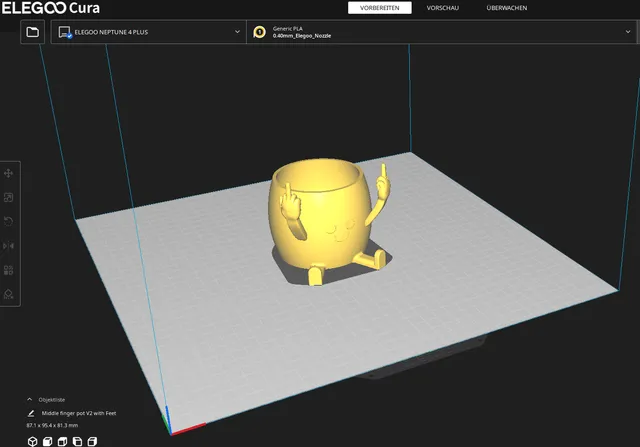The image size is (640, 447).
Task: Switch to the VORSCHAU tab
Action: tap(443, 8)
